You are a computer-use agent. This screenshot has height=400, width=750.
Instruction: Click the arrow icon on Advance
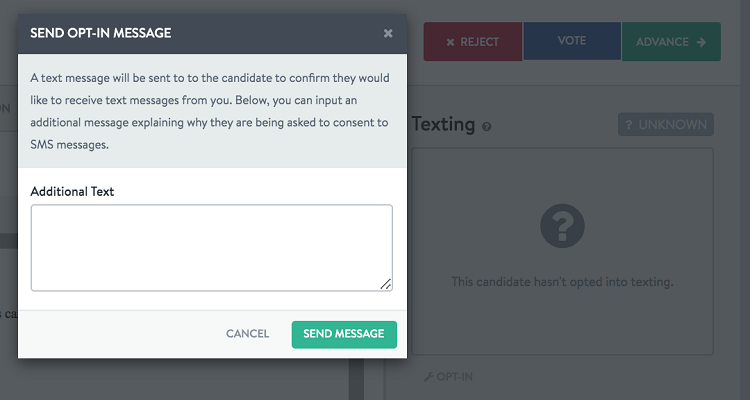tap(701, 42)
